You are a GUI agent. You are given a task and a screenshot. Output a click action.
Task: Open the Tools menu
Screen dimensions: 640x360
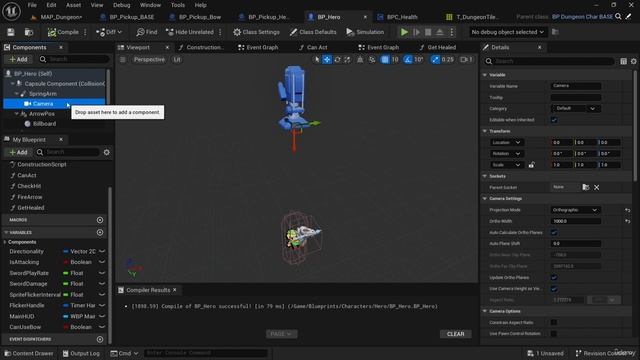178,5
